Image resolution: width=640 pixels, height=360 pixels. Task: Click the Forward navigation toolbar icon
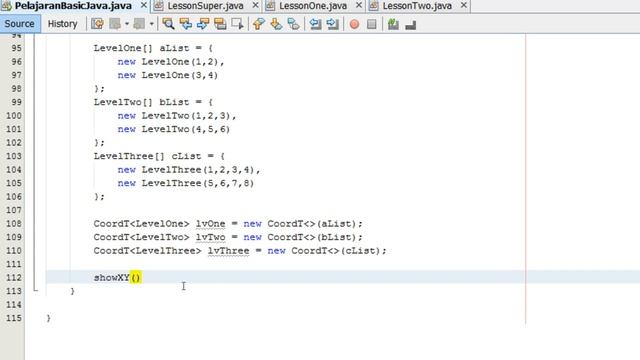click(x=139, y=24)
